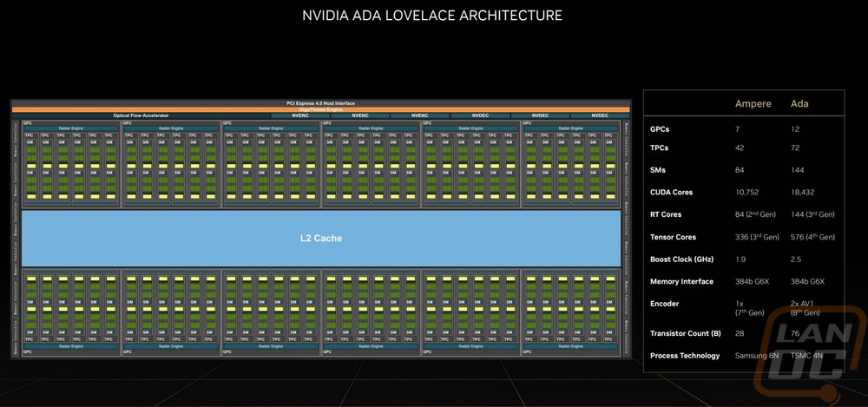Image resolution: width=868 pixels, height=407 pixels.
Task: Click the Transistor Count value 76
Action: [796, 333]
